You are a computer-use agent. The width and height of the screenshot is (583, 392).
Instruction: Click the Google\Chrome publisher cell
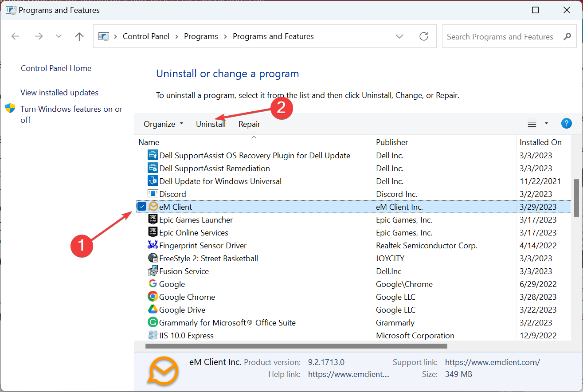(x=404, y=284)
